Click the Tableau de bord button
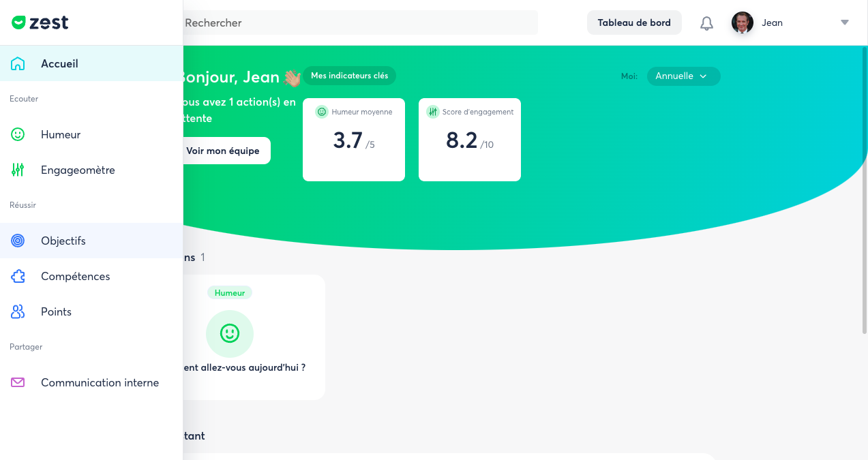This screenshot has width=868, height=460. coord(634,22)
